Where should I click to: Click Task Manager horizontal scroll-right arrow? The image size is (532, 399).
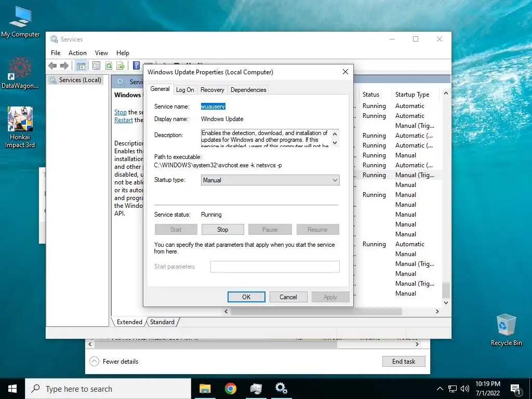[417, 344]
